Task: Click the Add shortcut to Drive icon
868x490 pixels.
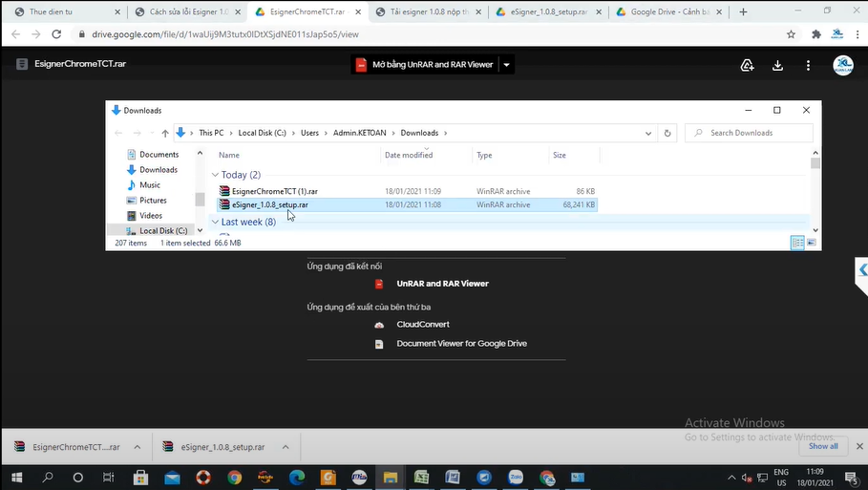Action: click(747, 65)
